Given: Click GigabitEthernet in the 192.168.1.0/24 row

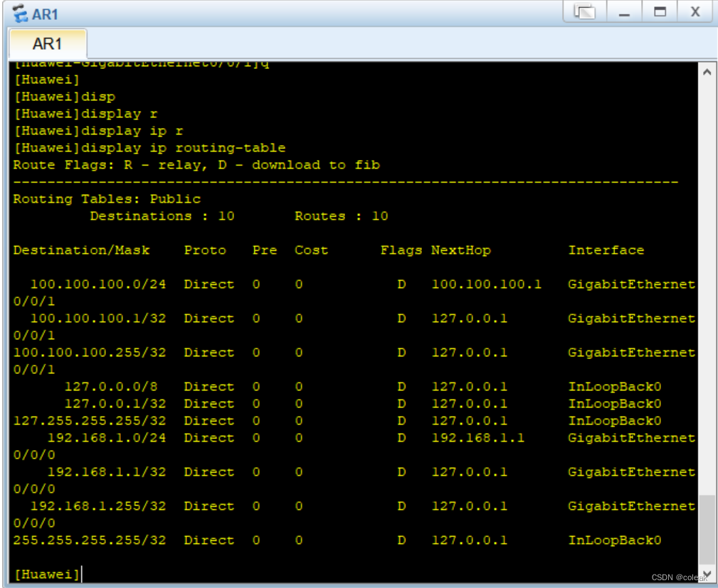Looking at the screenshot, I should pos(631,438).
